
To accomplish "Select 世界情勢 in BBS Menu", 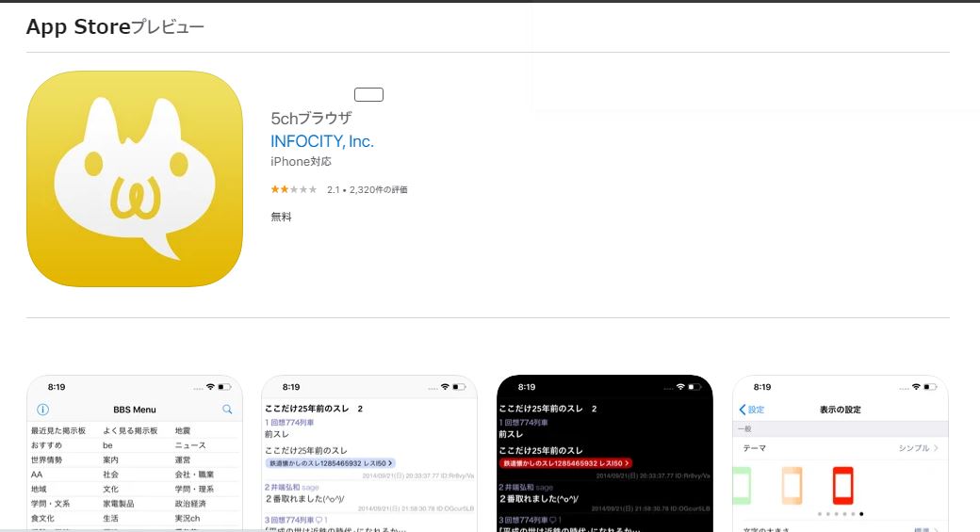I will 47,459.
